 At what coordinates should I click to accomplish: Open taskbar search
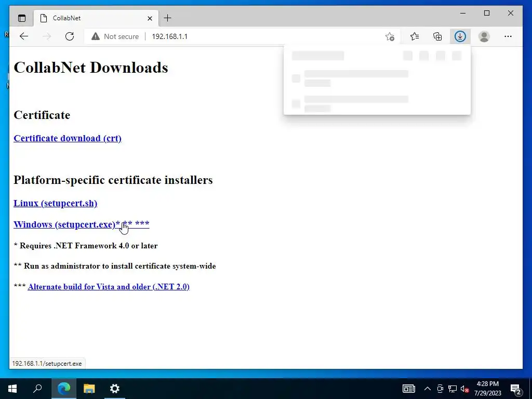pos(37,389)
